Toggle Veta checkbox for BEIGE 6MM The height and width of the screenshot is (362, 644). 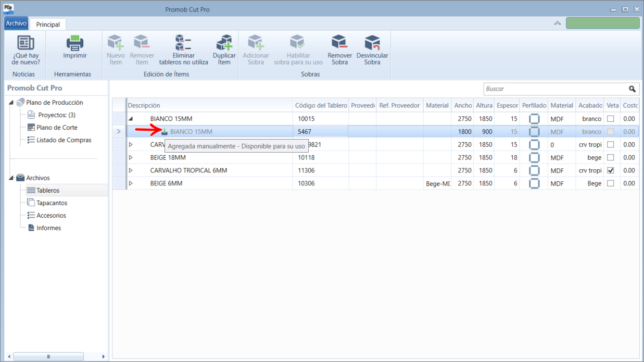pyautogui.click(x=611, y=183)
